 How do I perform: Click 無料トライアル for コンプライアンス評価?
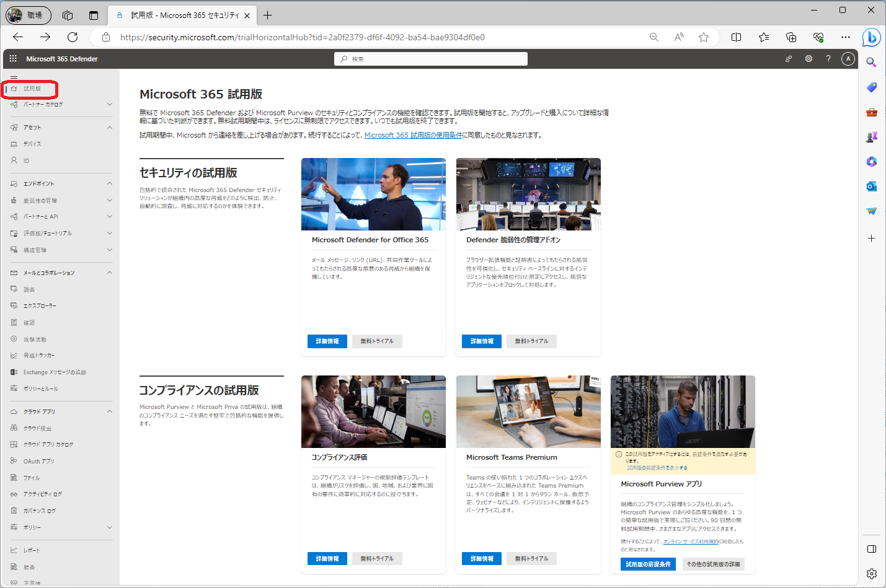[377, 559]
